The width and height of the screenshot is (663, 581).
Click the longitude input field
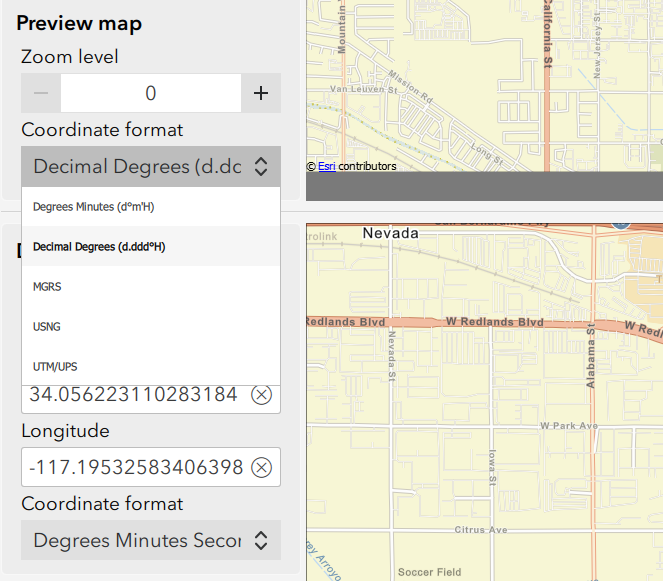(x=151, y=467)
